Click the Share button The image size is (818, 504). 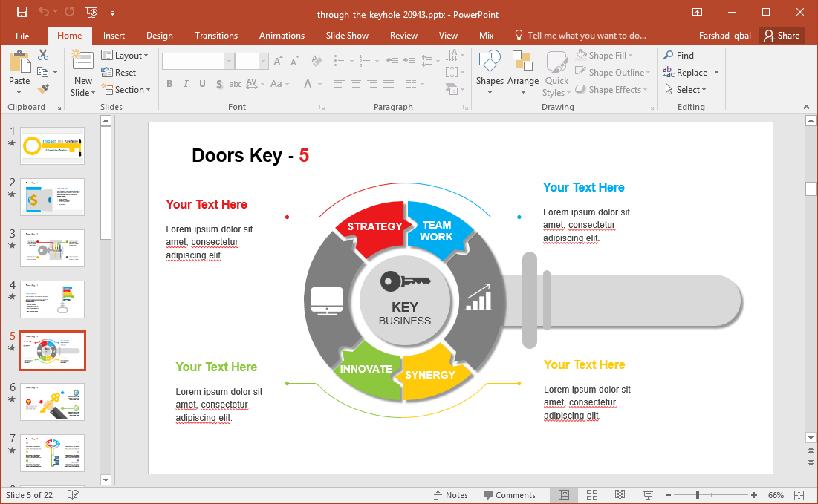[782, 36]
